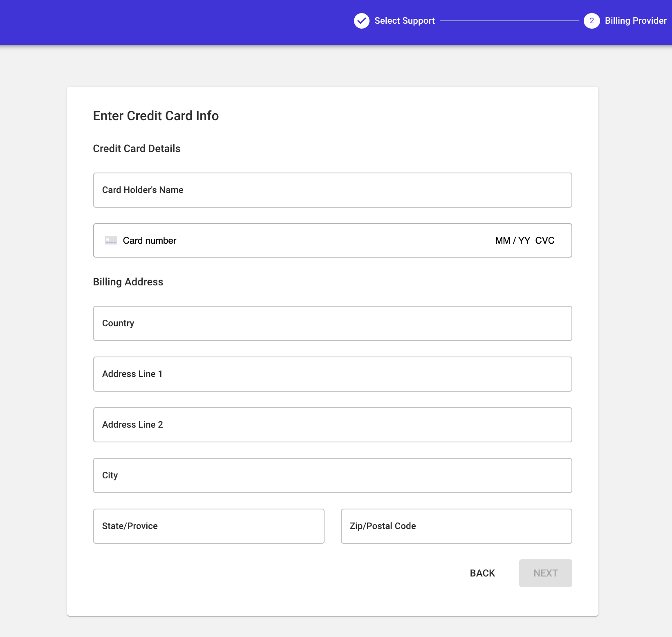Click the step 2 circle icon
This screenshot has width=672, height=637.
591,21
